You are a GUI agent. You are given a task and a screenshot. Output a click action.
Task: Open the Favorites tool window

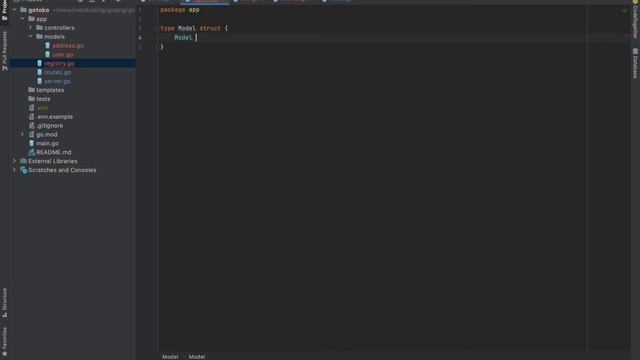tap(4, 342)
